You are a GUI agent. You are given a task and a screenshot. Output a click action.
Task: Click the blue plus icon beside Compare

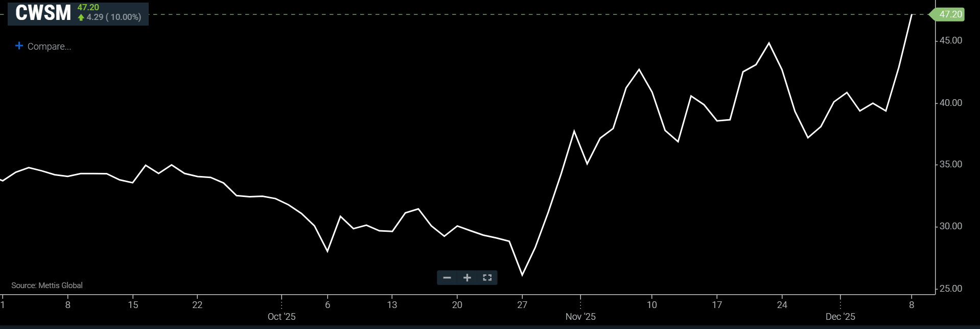click(x=19, y=46)
